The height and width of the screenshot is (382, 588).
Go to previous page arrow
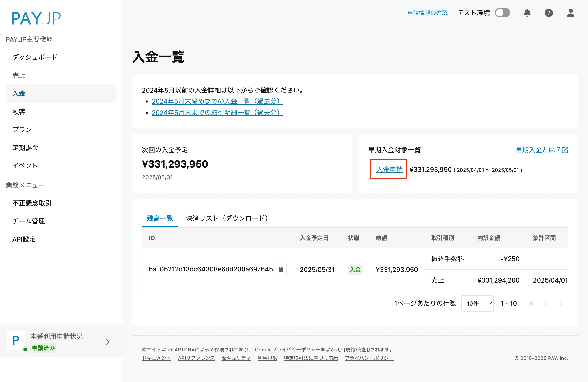click(x=546, y=303)
